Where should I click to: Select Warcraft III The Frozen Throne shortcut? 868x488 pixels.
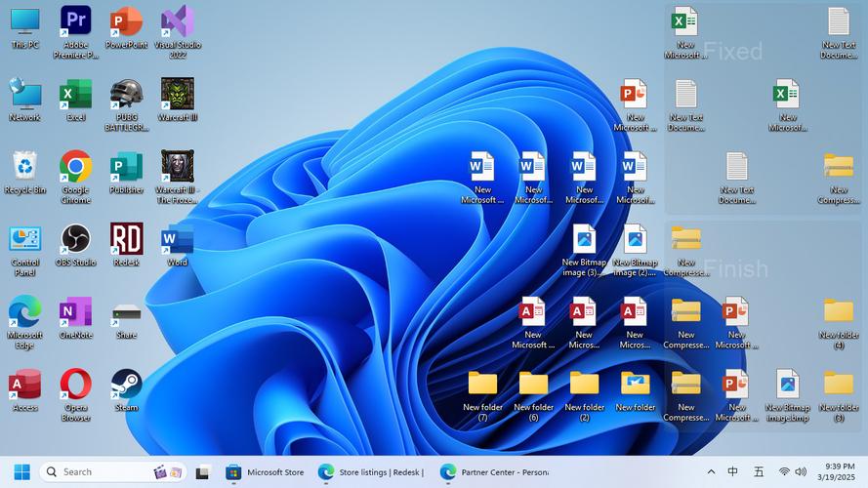point(178,177)
